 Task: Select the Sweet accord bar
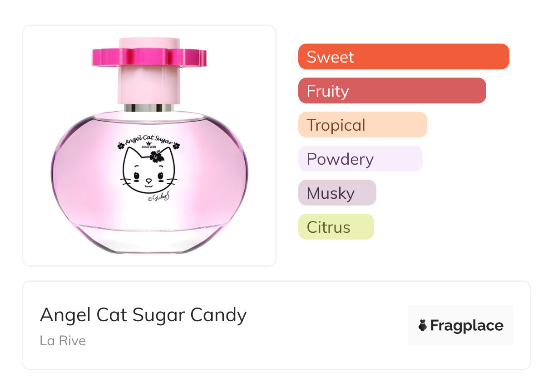pos(403,57)
